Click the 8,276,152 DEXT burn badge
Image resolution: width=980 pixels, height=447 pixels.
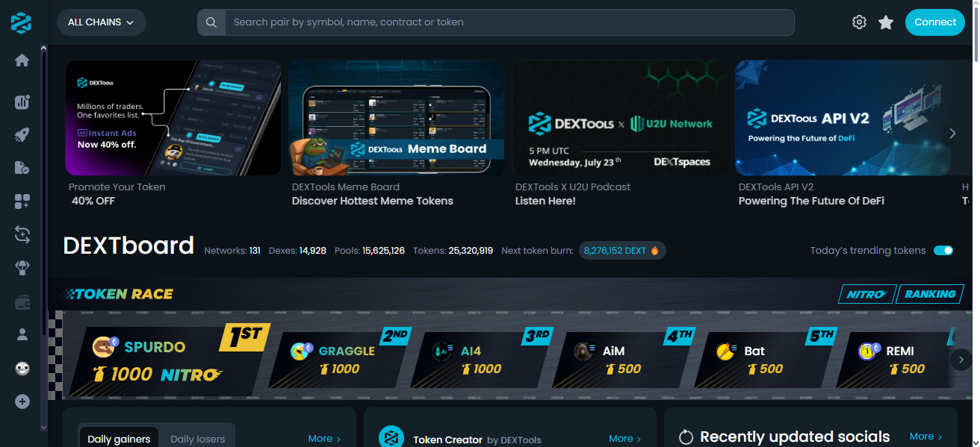[622, 251]
